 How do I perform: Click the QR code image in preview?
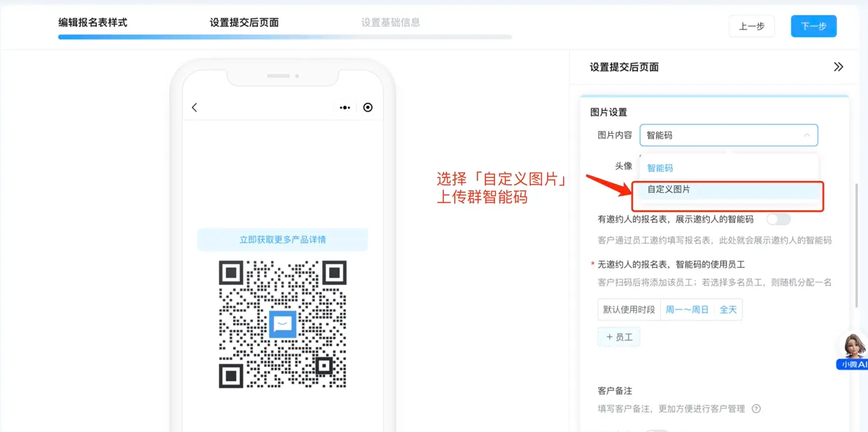coord(283,324)
